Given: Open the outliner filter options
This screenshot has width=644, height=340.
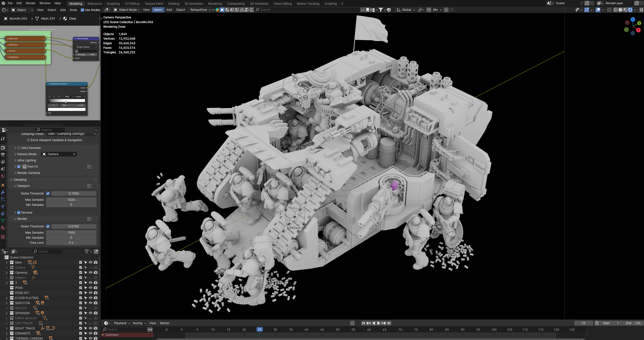Looking at the screenshot, I should click(x=88, y=252).
